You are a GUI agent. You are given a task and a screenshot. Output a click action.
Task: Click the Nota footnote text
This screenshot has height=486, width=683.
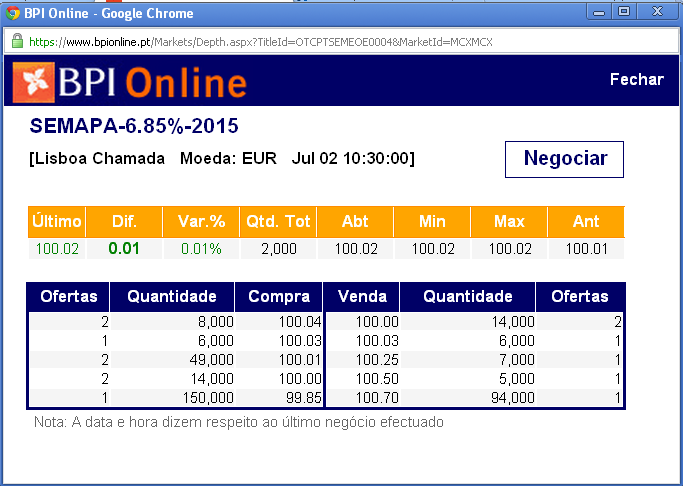[x=239, y=422]
